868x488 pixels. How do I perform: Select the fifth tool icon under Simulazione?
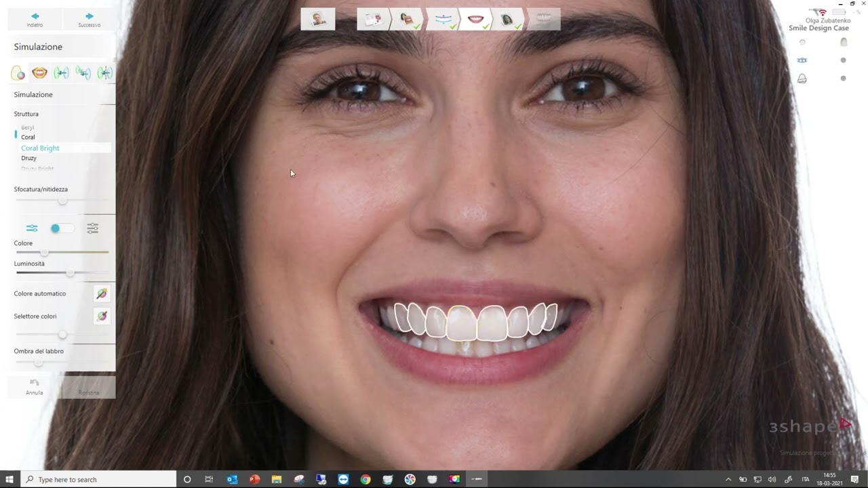[104, 73]
